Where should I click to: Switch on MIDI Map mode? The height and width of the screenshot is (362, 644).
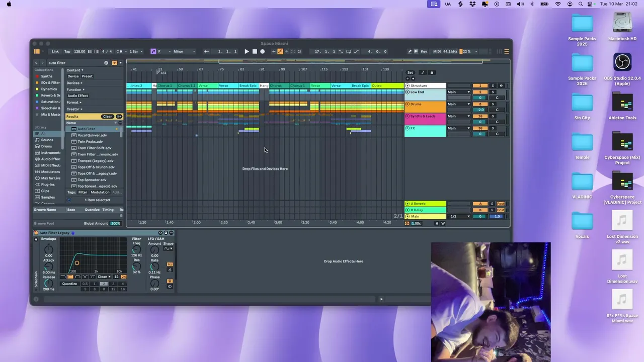click(437, 51)
